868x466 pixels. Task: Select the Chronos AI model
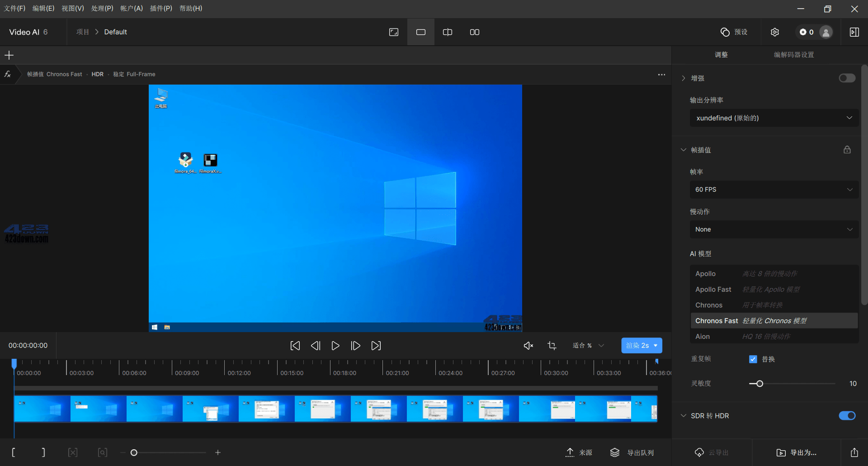(x=774, y=305)
